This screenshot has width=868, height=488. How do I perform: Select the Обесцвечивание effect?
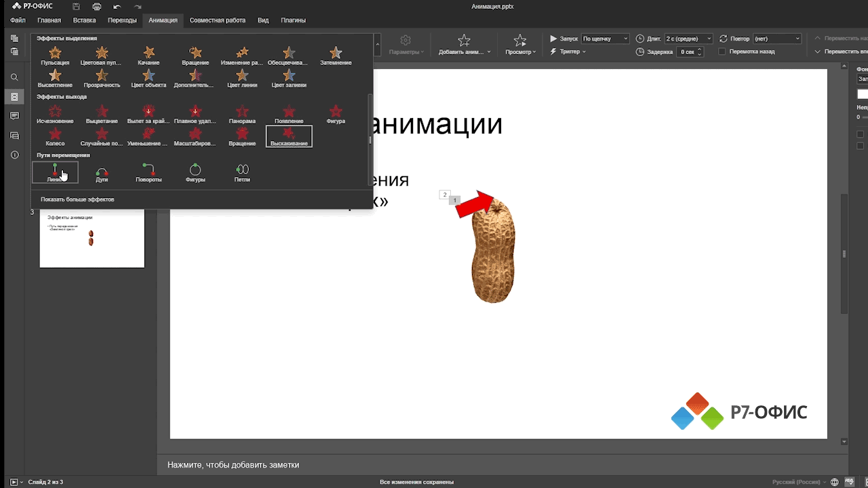click(289, 56)
